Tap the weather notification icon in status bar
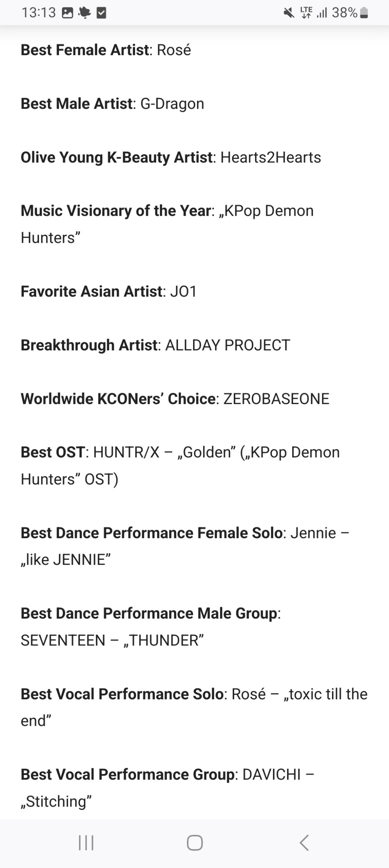This screenshot has height=868, width=389. [84, 13]
